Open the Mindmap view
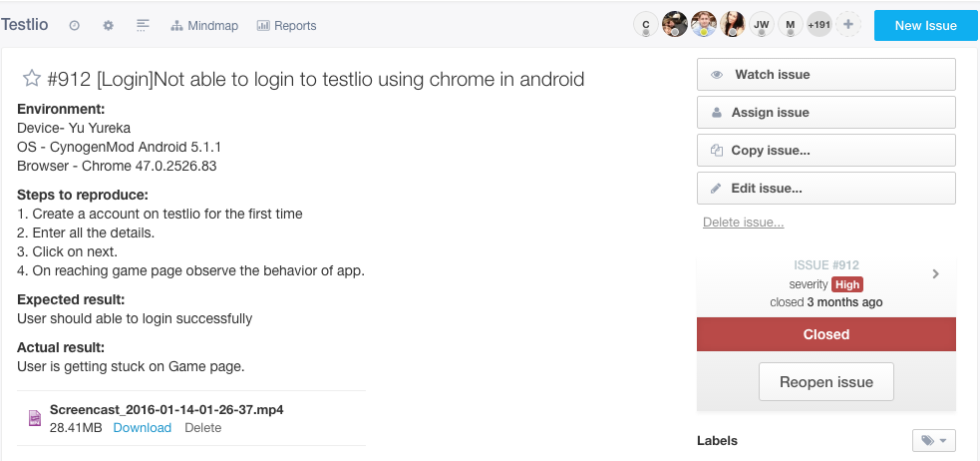The width and height of the screenshot is (980, 461). (x=204, y=25)
